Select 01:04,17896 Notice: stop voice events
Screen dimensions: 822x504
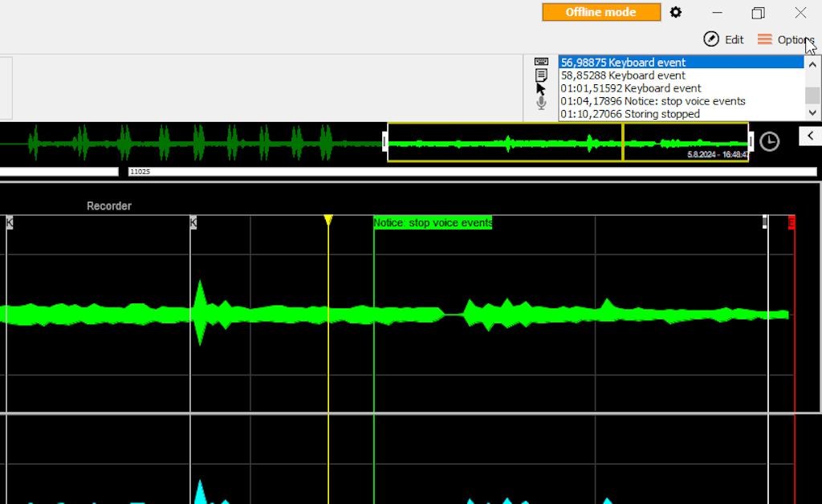682,101
